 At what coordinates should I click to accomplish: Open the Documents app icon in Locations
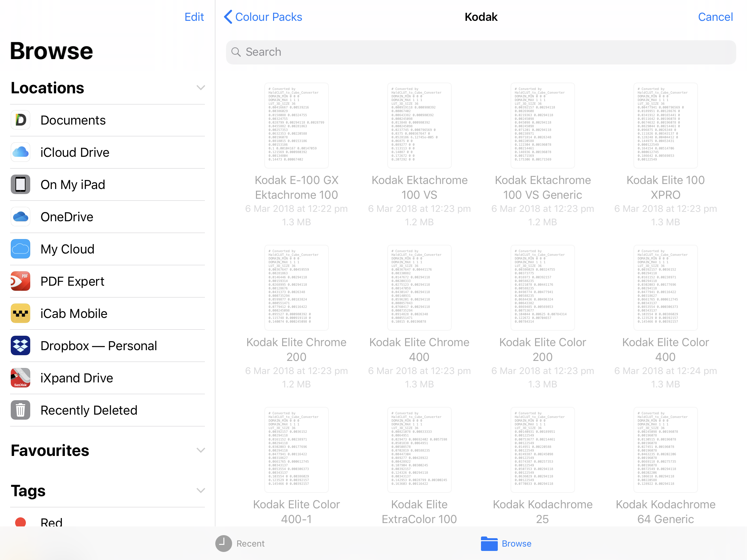pos(20,120)
